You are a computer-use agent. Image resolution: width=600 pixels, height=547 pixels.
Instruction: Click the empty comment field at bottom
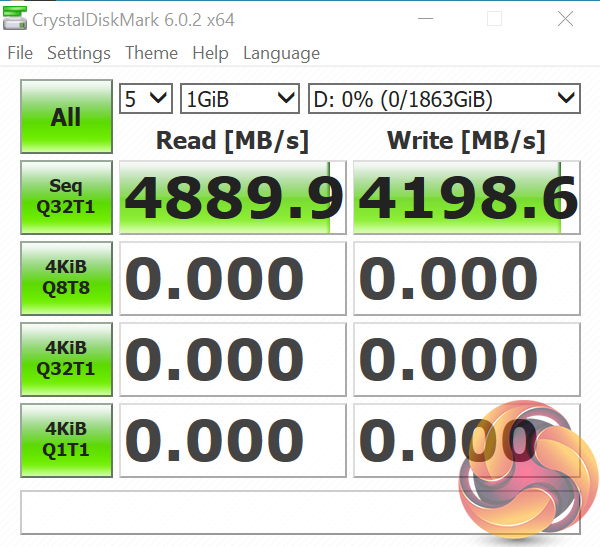pyautogui.click(x=300, y=513)
